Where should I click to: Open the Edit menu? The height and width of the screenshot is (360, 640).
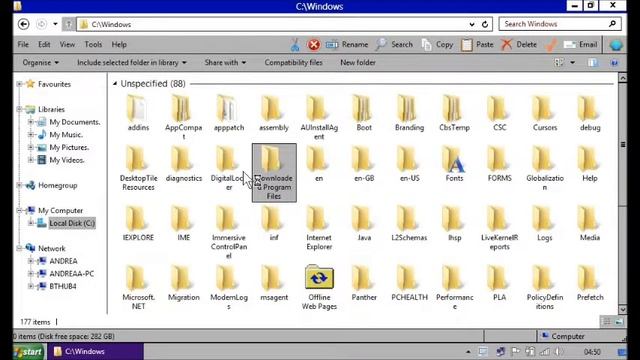tap(44, 44)
